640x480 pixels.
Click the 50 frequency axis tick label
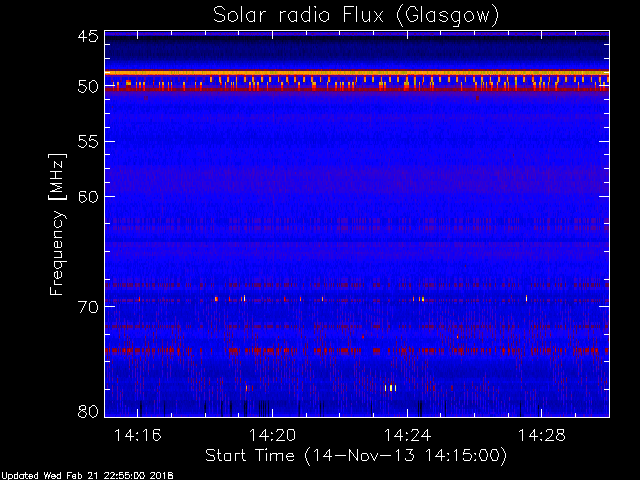point(88,87)
